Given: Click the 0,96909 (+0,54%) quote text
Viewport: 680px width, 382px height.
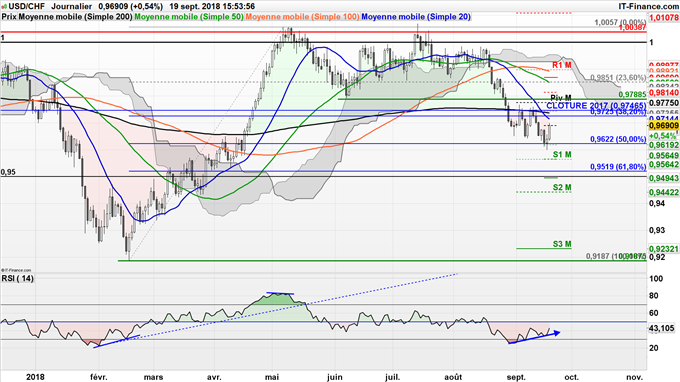Looking at the screenshot, I should pyautogui.click(x=131, y=6).
